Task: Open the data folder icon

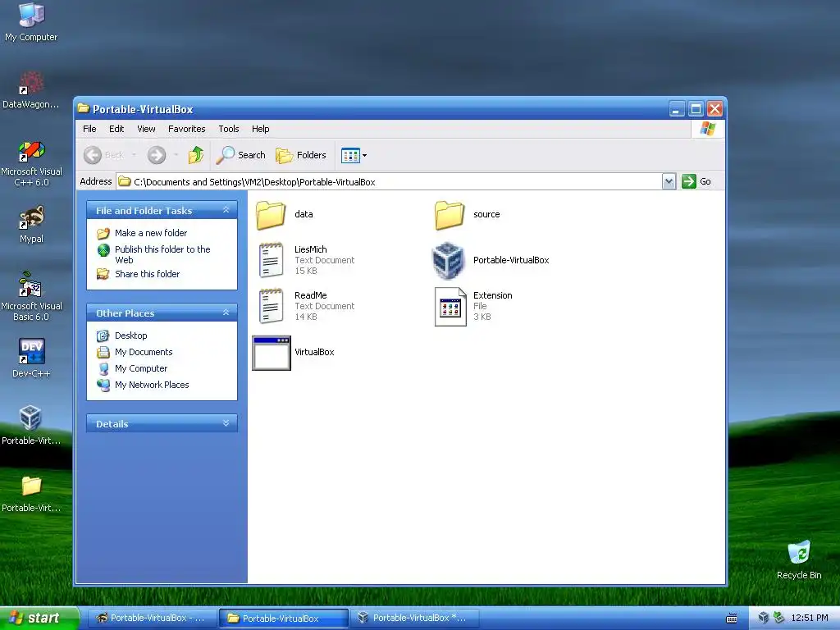Action: pyautogui.click(x=271, y=215)
